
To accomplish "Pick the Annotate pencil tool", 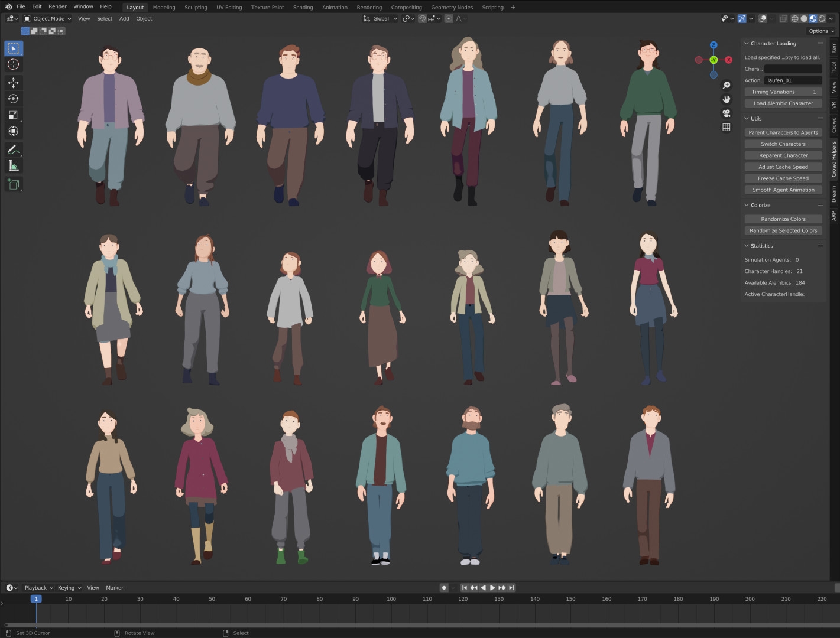I will click(13, 149).
